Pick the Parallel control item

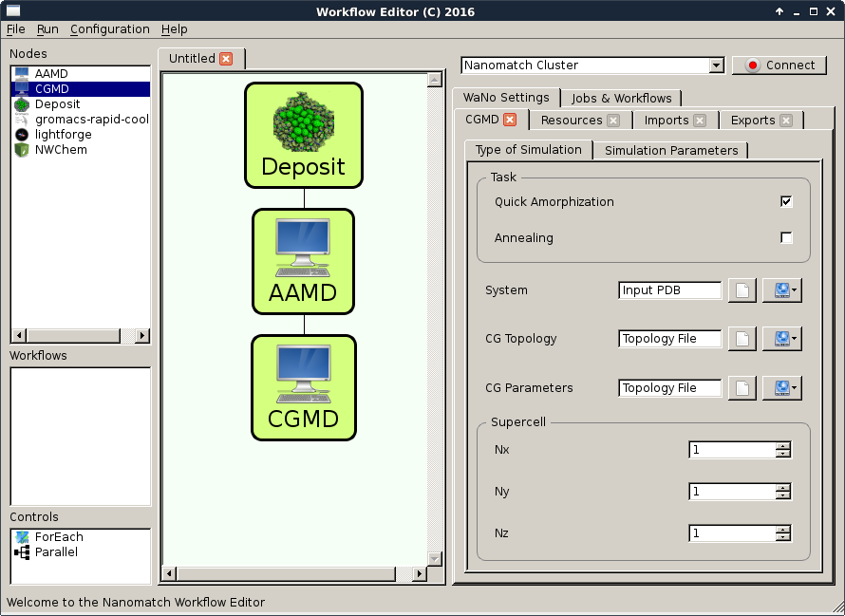point(56,552)
